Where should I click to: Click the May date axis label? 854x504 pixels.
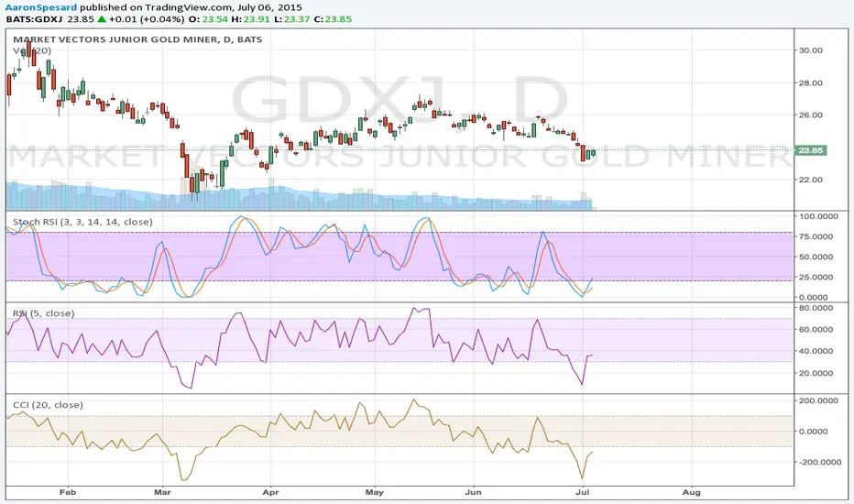coord(375,493)
